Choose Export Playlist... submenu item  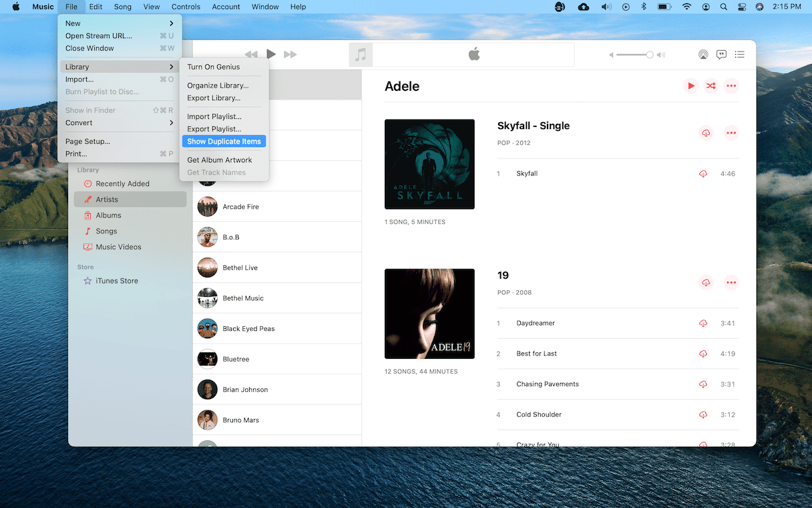tap(224, 129)
